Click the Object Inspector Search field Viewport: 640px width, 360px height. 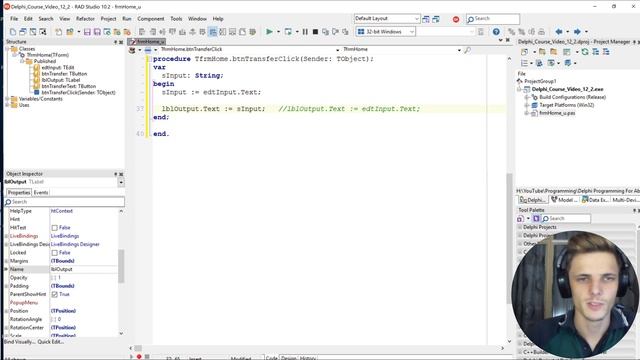tap(64, 202)
